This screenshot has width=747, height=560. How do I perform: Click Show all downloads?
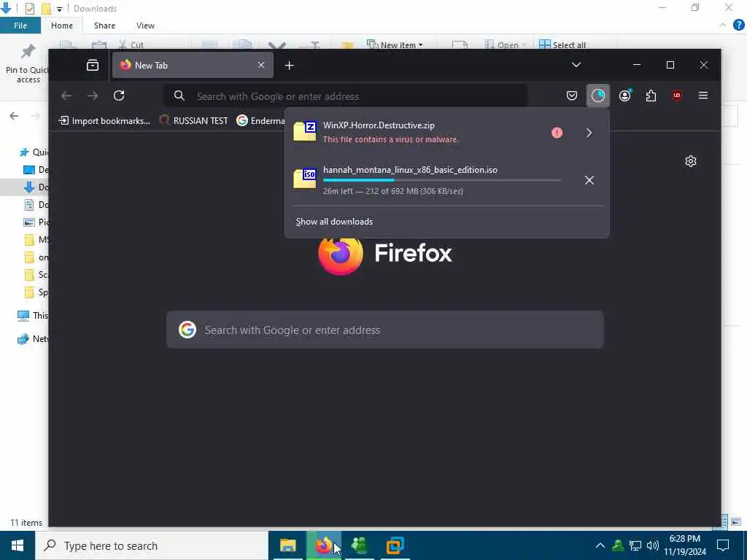click(334, 222)
